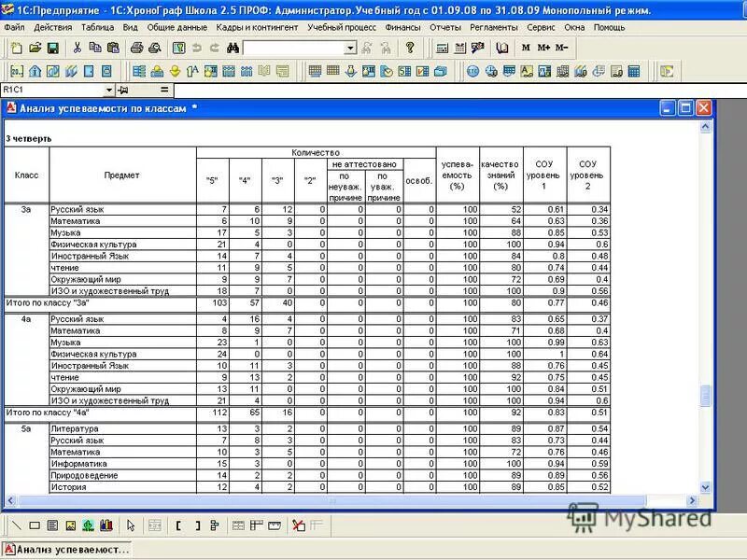Viewport: 747px width, 560px height.
Task: Click the folders stack icon
Action: pyautogui.click(x=441, y=72)
